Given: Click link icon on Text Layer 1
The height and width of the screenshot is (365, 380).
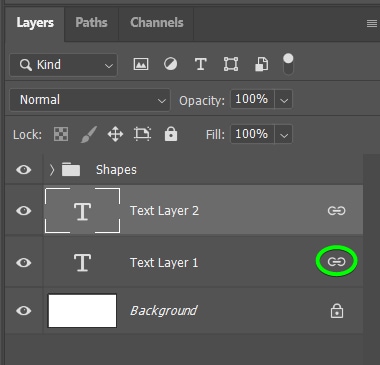Looking at the screenshot, I should coord(336,262).
